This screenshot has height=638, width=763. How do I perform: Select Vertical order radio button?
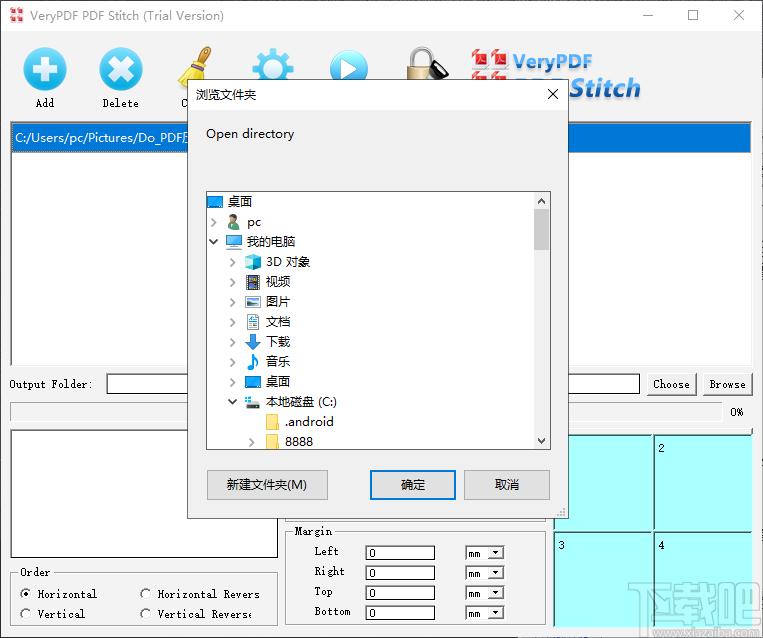click(x=25, y=614)
